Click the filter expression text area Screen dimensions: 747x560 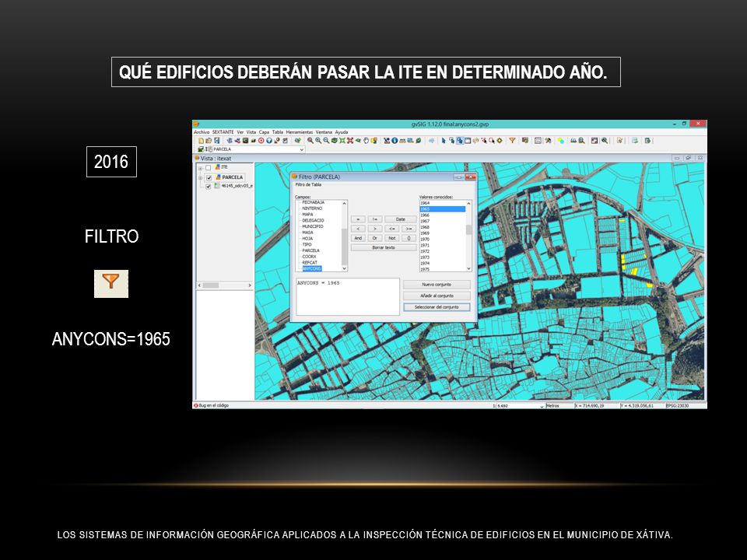348,296
